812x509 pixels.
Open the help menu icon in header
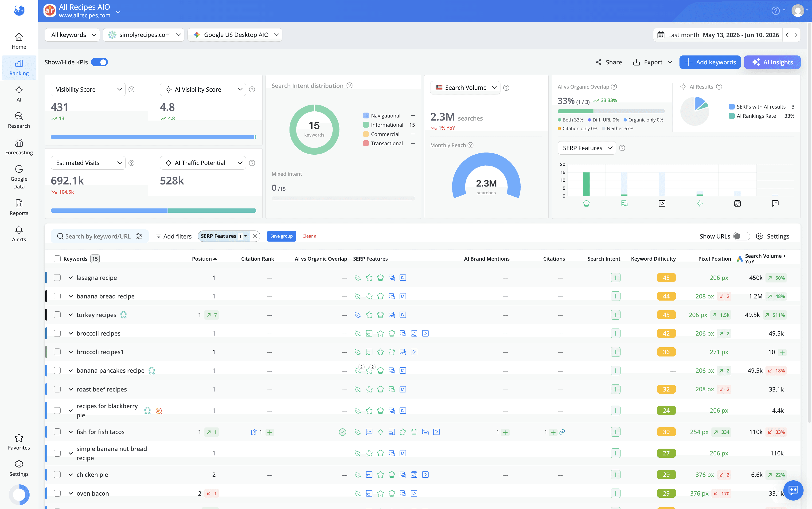(x=775, y=11)
